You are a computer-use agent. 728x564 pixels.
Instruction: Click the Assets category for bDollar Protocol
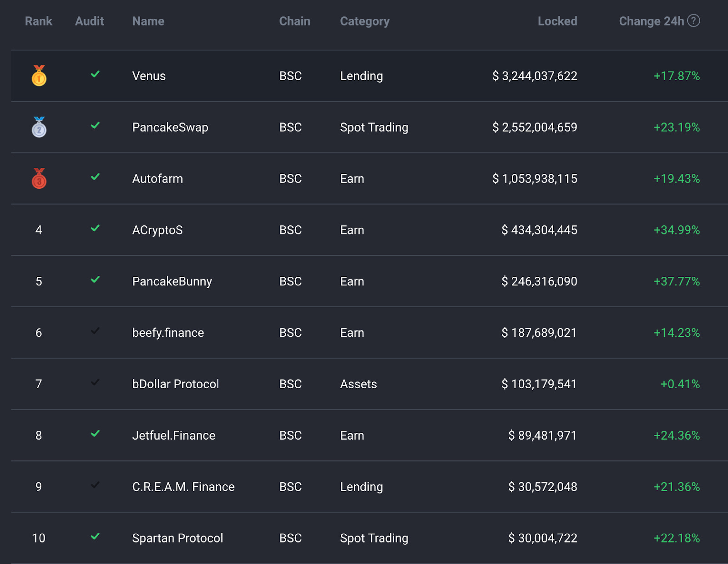coord(359,384)
